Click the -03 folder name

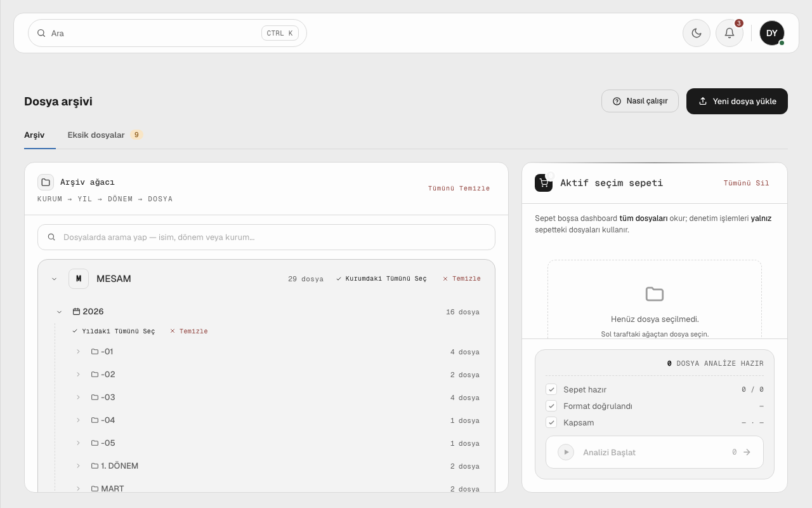tap(108, 398)
